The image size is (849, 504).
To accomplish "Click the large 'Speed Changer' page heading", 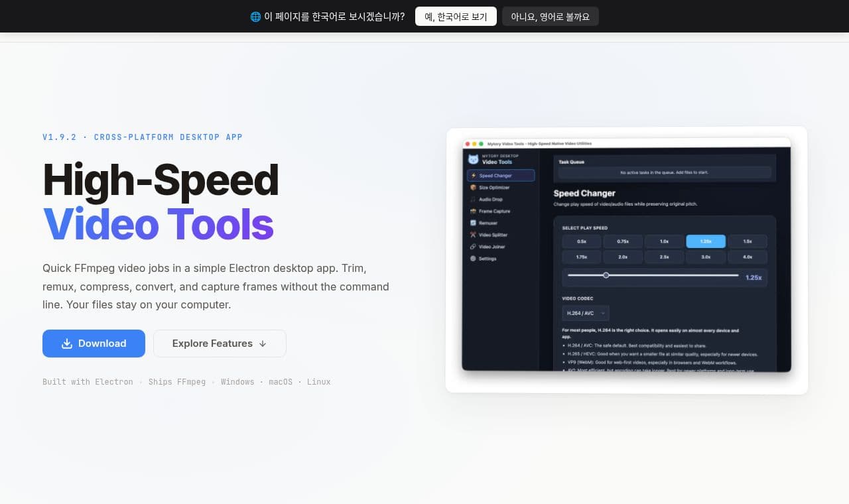I will coord(584,194).
